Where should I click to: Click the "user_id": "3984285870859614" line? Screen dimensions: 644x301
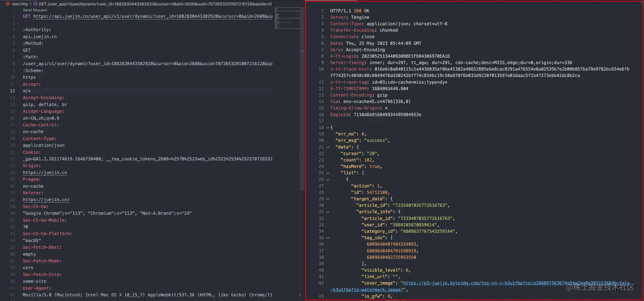(400, 225)
